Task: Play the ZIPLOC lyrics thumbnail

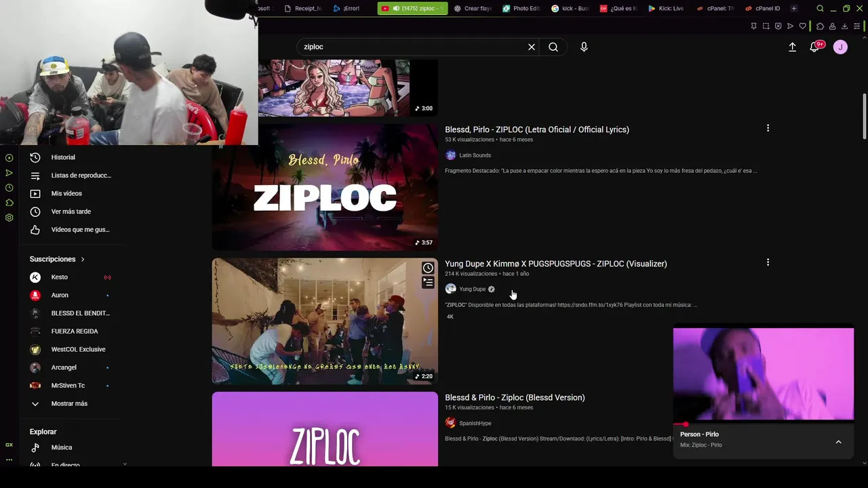Action: [325, 187]
